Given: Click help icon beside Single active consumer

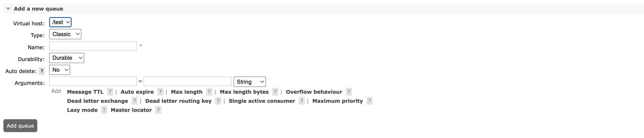Looking at the screenshot, I should [301, 101].
